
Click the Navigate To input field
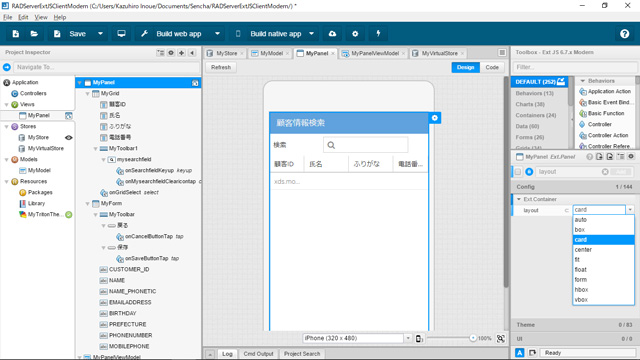tap(107, 67)
